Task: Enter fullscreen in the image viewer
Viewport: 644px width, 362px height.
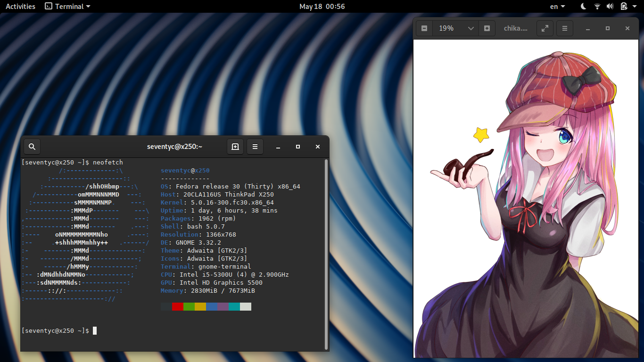Action: 545,28
